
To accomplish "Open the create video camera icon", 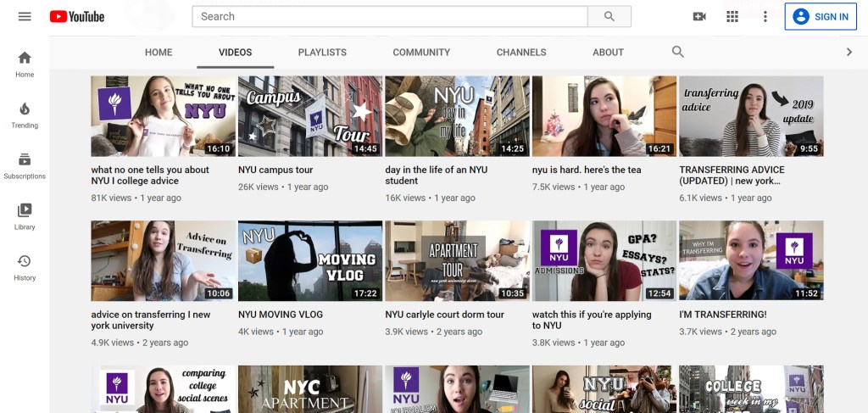I will pos(699,17).
